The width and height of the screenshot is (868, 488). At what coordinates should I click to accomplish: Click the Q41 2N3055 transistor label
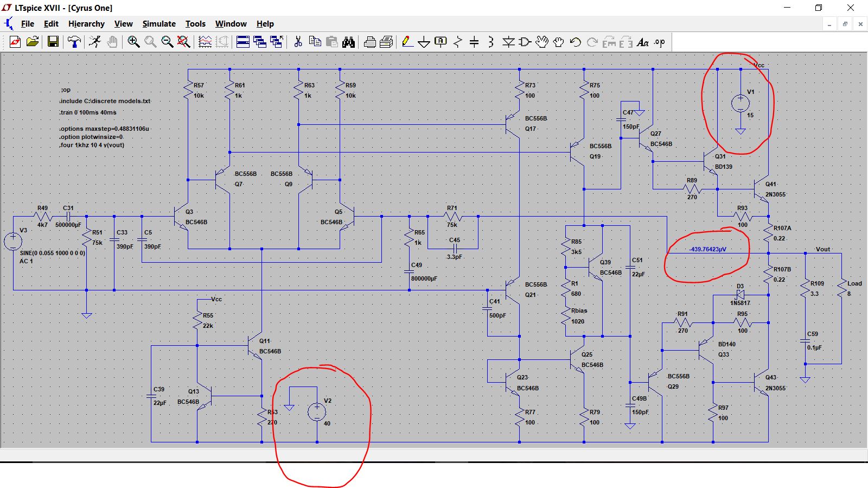[x=775, y=189]
